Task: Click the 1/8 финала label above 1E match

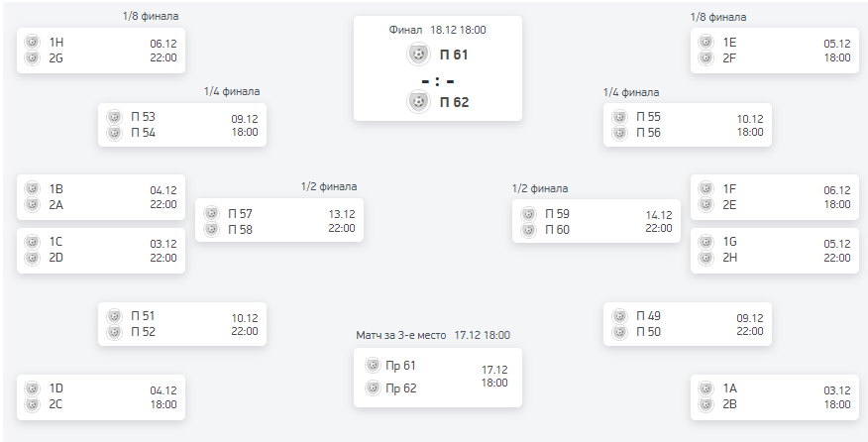Action: [718, 17]
